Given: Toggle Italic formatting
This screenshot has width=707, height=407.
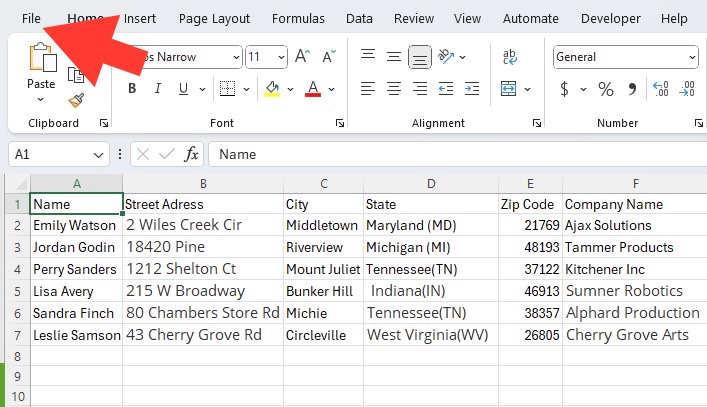Looking at the screenshot, I should coord(157,89).
